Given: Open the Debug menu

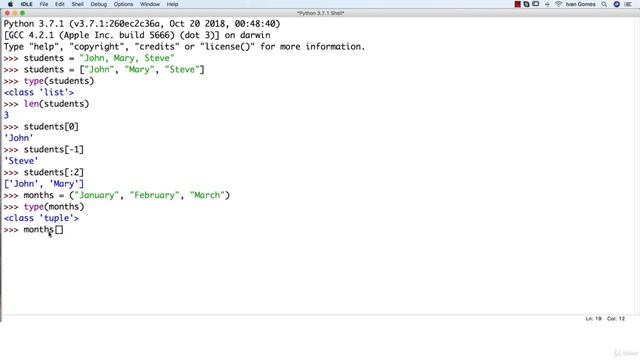Looking at the screenshot, I should [x=98, y=4].
